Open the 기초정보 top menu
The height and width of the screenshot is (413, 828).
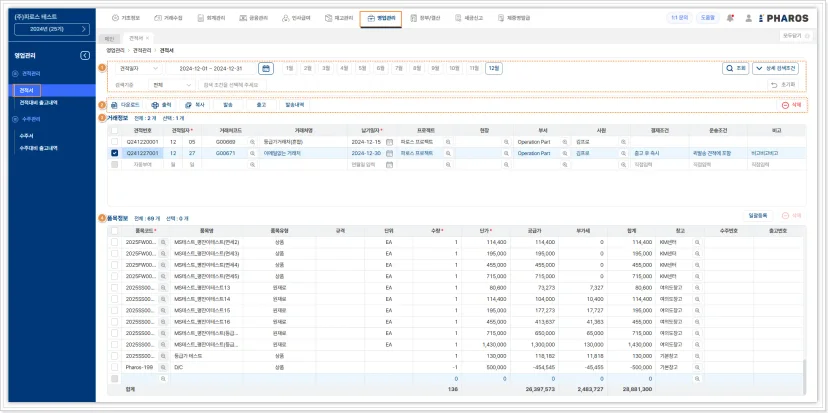[126, 18]
